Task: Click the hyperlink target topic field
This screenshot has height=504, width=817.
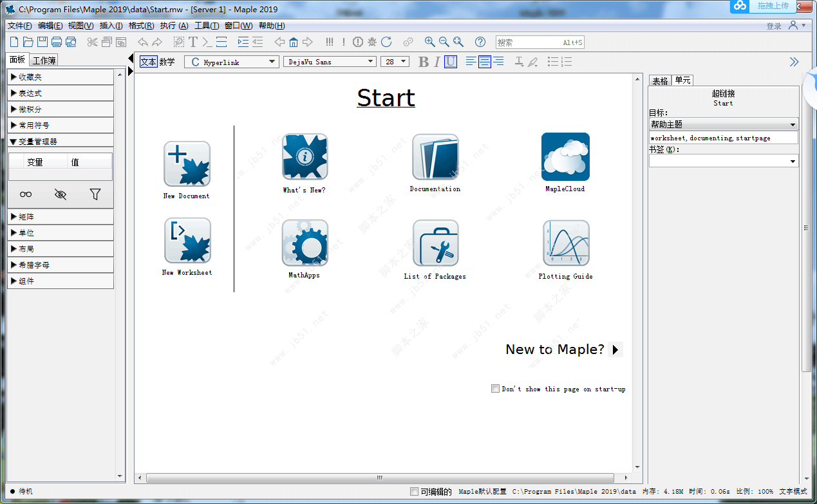Action: point(724,138)
